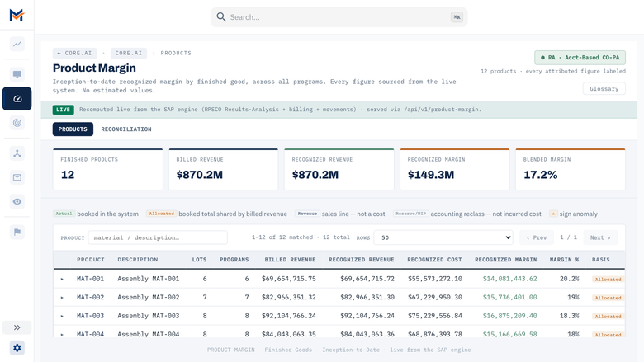Click margin $16,875,209.40
The height and width of the screenshot is (362, 644).
pyautogui.click(x=509, y=316)
